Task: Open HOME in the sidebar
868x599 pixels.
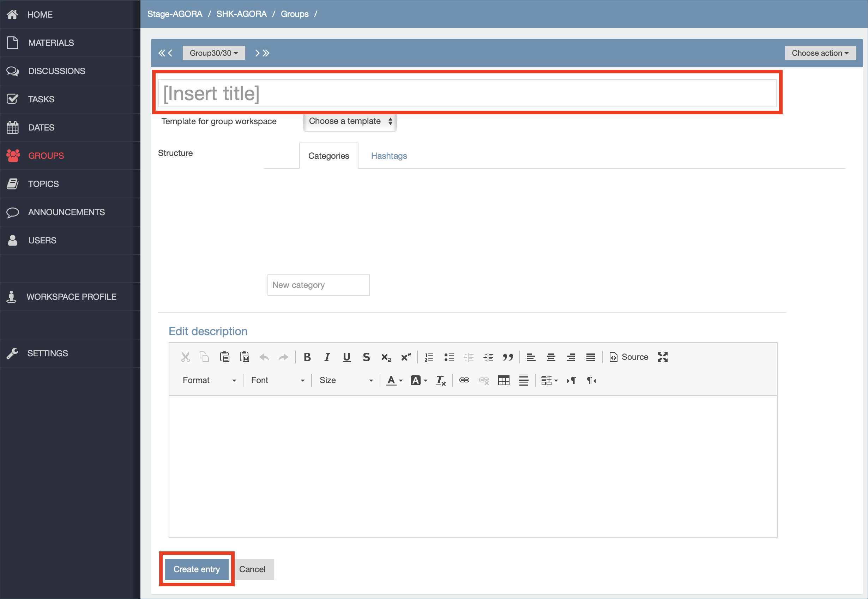Action: [70, 14]
